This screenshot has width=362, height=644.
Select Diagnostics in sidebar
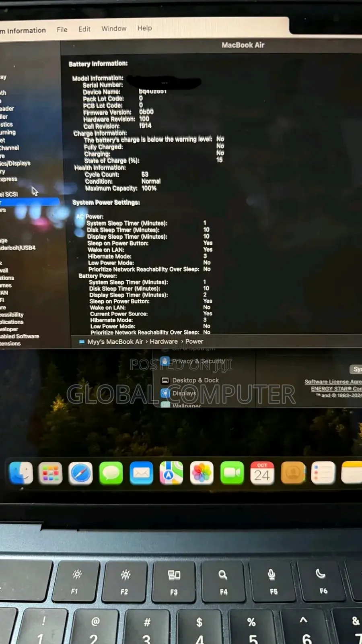click(6, 125)
